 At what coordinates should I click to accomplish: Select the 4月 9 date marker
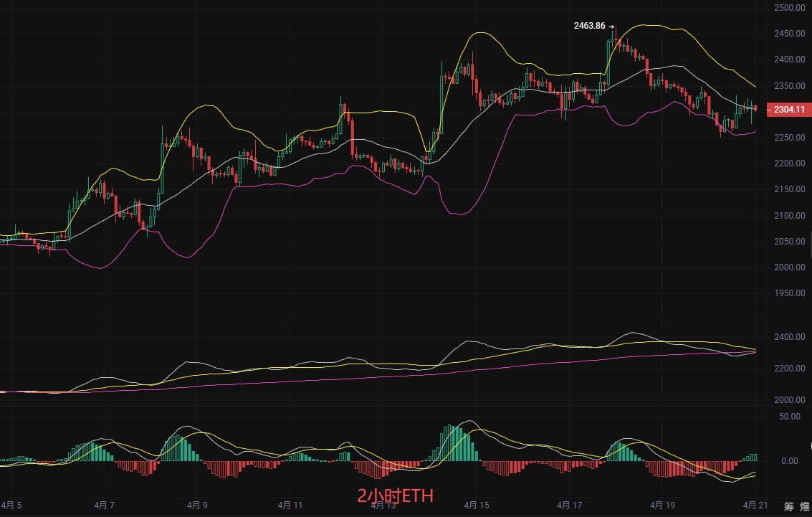pos(196,506)
